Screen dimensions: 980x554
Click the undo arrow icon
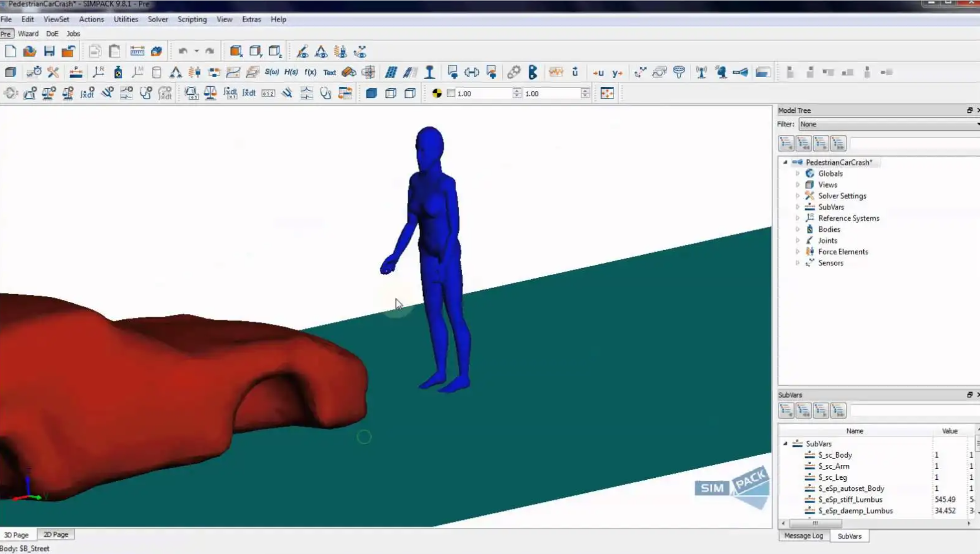tap(183, 51)
